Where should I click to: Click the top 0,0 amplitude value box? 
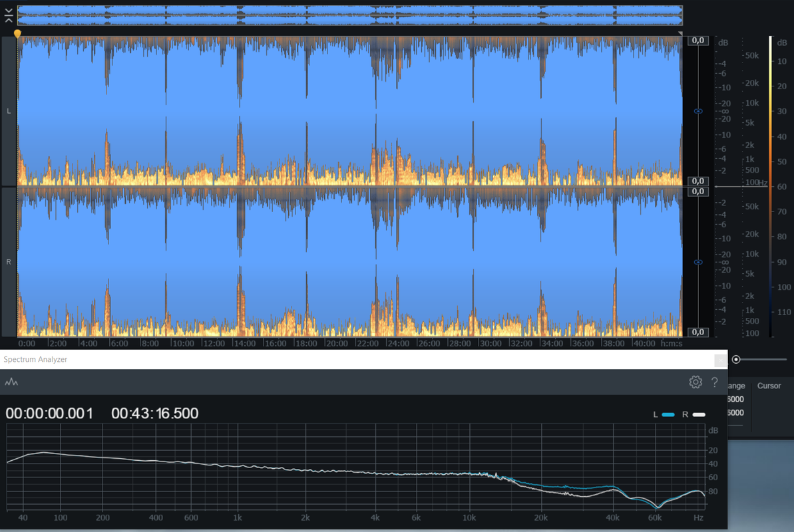coord(697,41)
